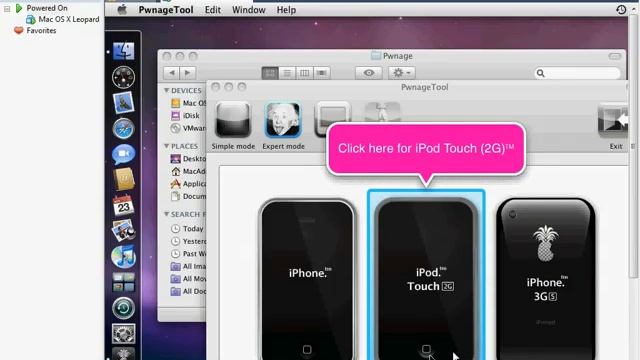
Task: Open Desktop in Finder sidebar
Action: 188,158
